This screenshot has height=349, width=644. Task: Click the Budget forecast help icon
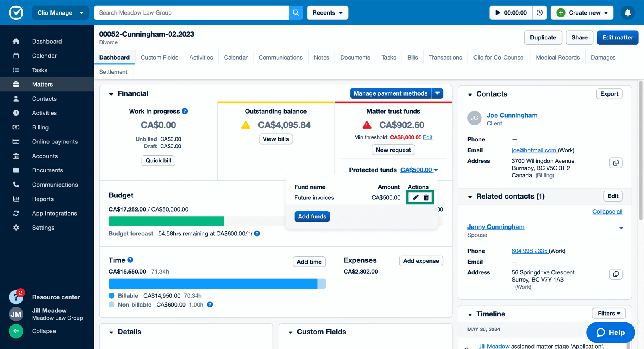coord(257,233)
